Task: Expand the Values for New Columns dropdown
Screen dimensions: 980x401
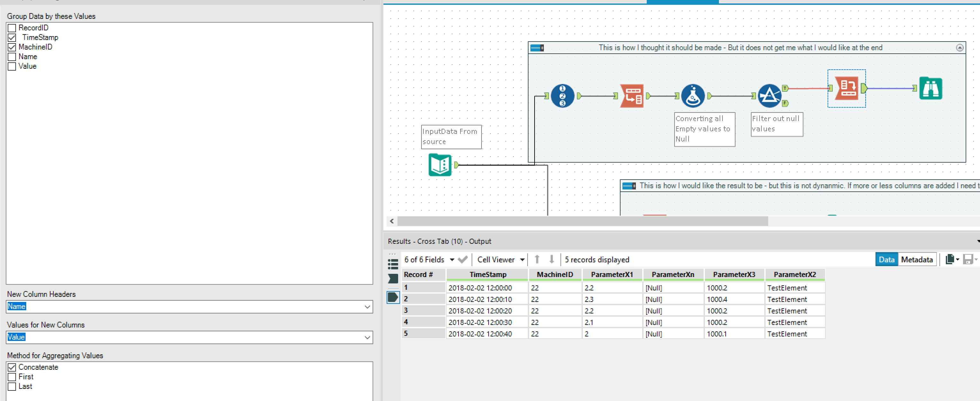Action: click(x=367, y=337)
